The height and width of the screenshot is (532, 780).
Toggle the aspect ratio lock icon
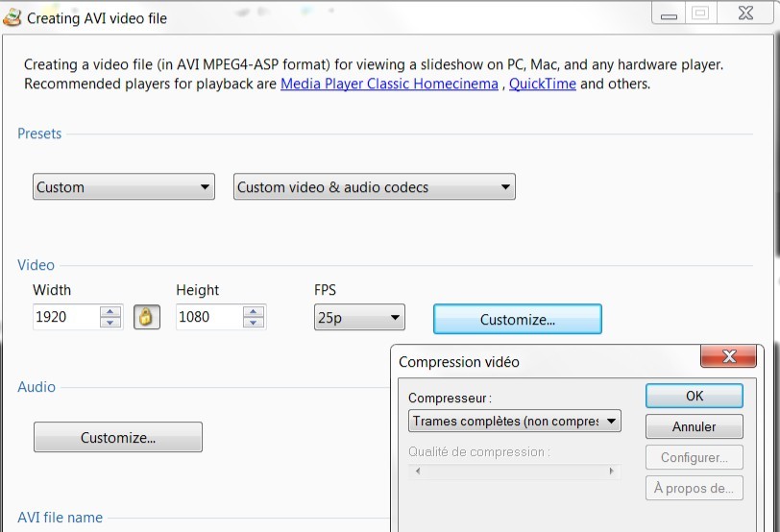(147, 317)
